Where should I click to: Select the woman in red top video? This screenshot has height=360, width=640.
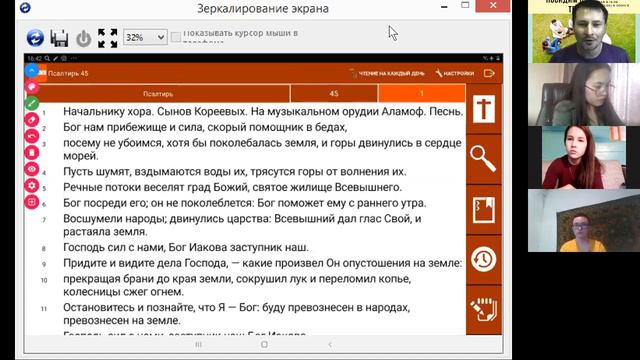[x=584, y=157]
